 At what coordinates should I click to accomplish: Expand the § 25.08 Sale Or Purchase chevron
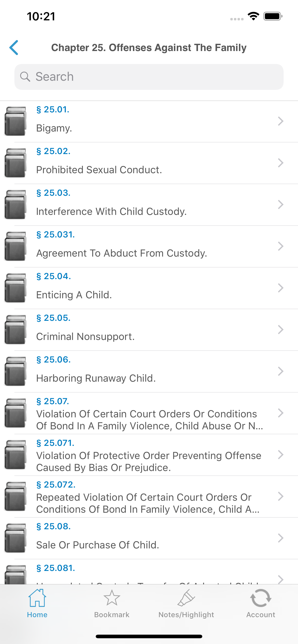pyautogui.click(x=280, y=538)
